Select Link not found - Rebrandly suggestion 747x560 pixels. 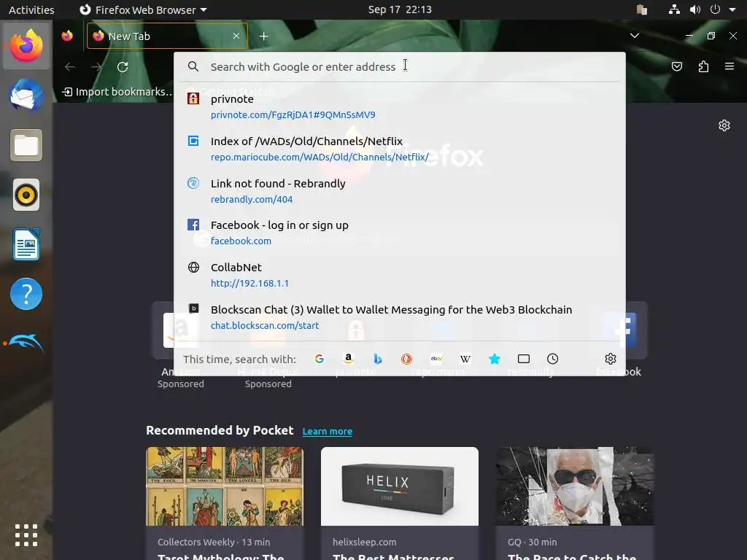tap(400, 191)
